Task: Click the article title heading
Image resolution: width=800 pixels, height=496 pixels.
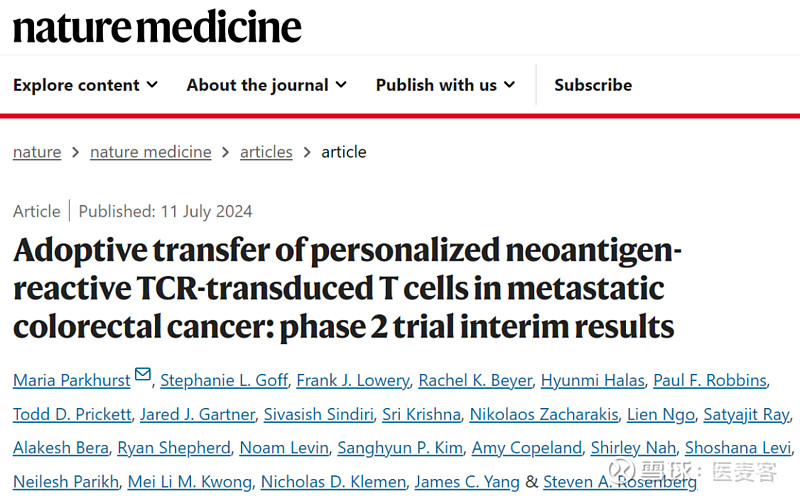Action: point(345,288)
